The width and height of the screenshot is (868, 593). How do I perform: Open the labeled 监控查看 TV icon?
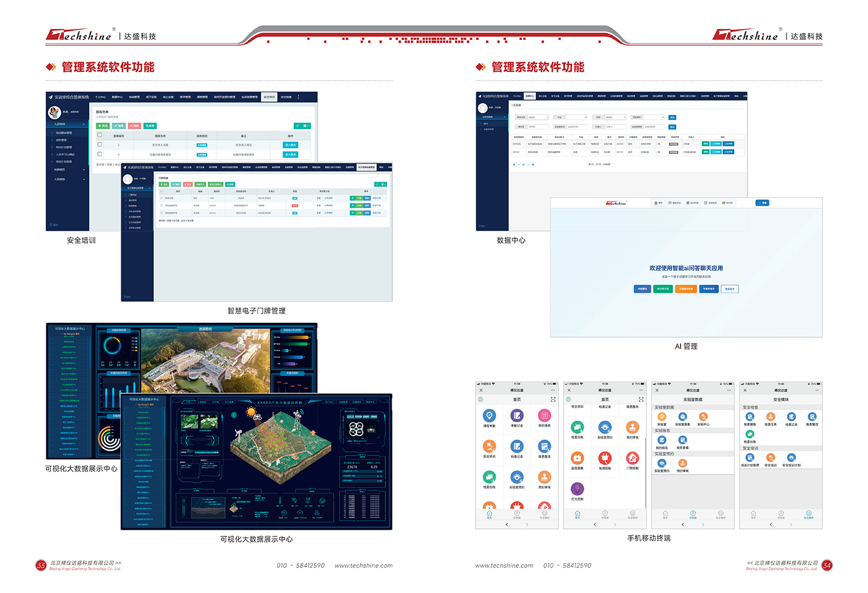click(x=577, y=458)
